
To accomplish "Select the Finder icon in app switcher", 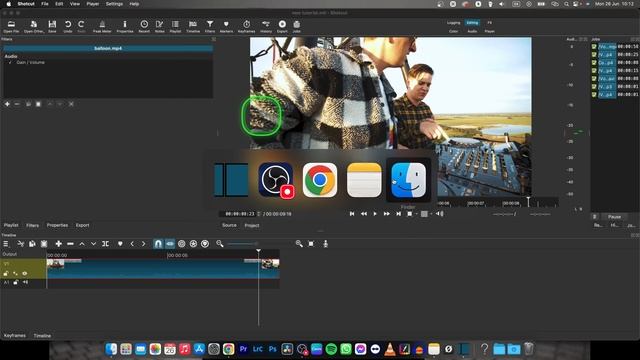I will pos(409,180).
